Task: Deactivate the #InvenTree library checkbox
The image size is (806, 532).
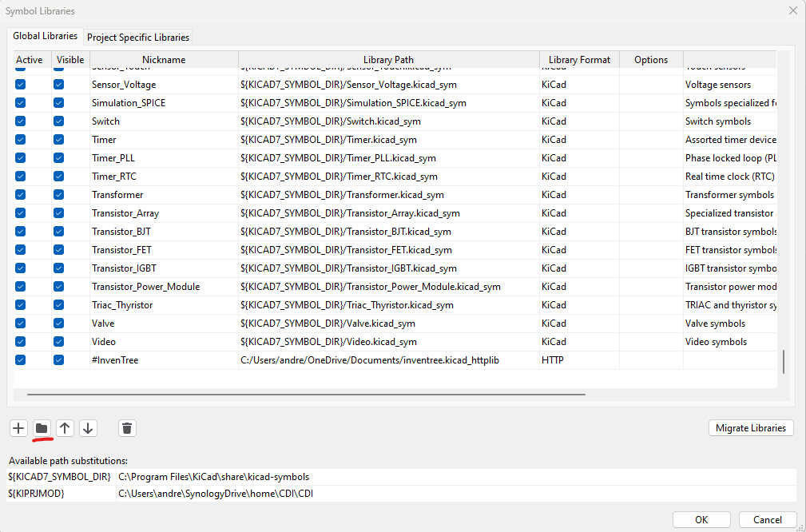Action: [21, 359]
